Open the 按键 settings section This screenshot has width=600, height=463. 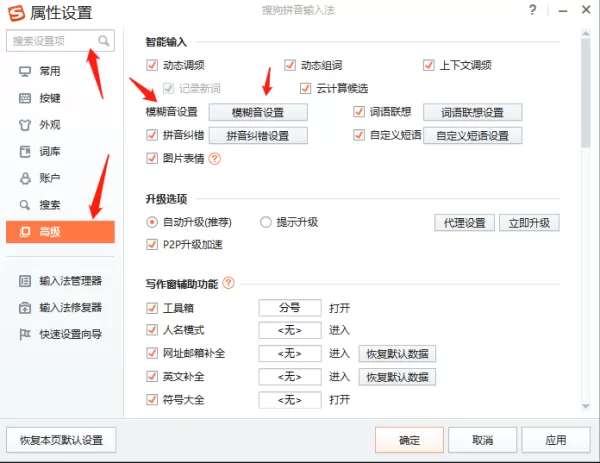point(60,98)
